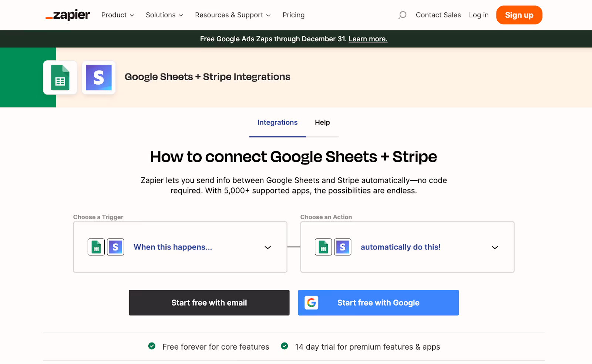Click Stripe icon in action box
Image resolution: width=592 pixels, height=364 pixels.
343,247
